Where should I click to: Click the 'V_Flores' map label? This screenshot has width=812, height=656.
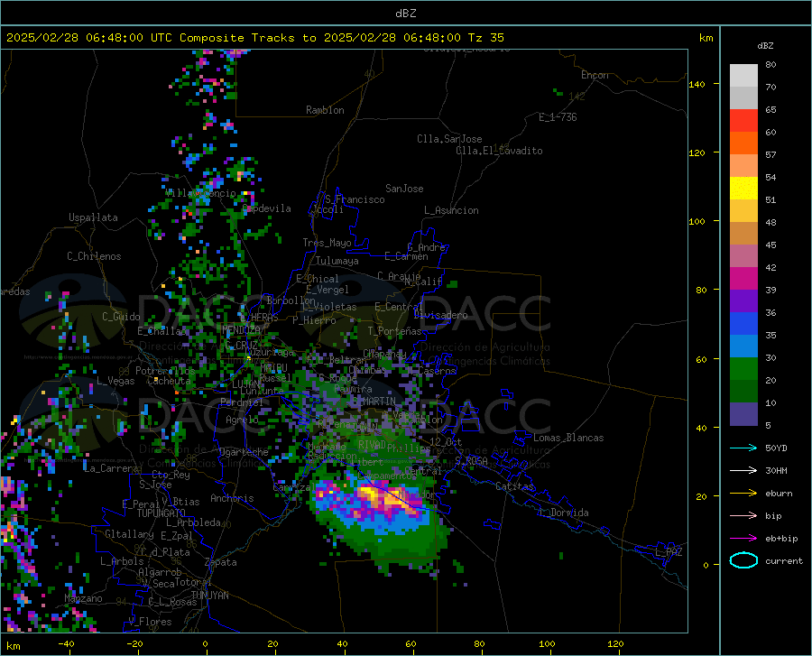[150, 622]
